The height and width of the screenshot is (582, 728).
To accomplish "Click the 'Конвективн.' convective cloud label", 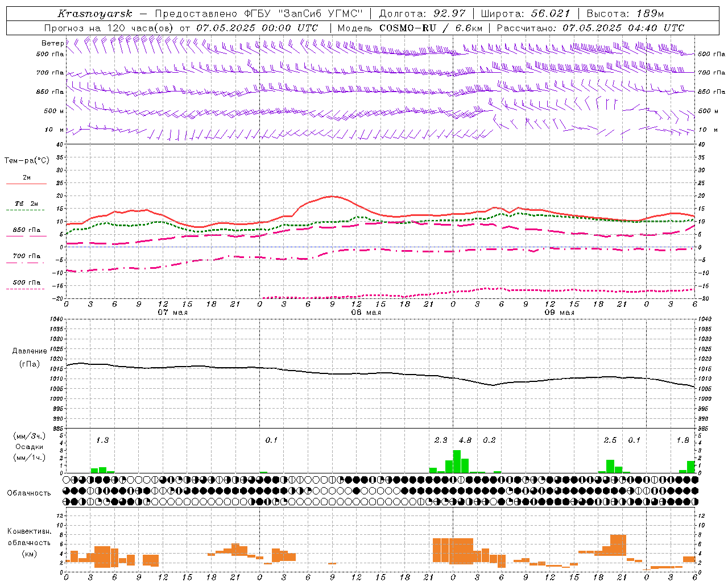I will coord(29,531).
